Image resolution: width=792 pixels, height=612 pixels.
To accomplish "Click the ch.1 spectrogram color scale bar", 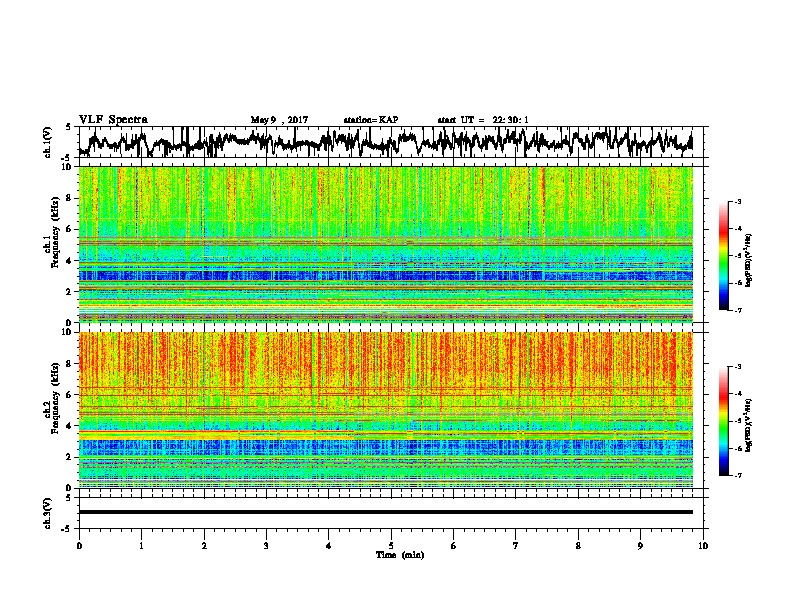I will tap(723, 256).
